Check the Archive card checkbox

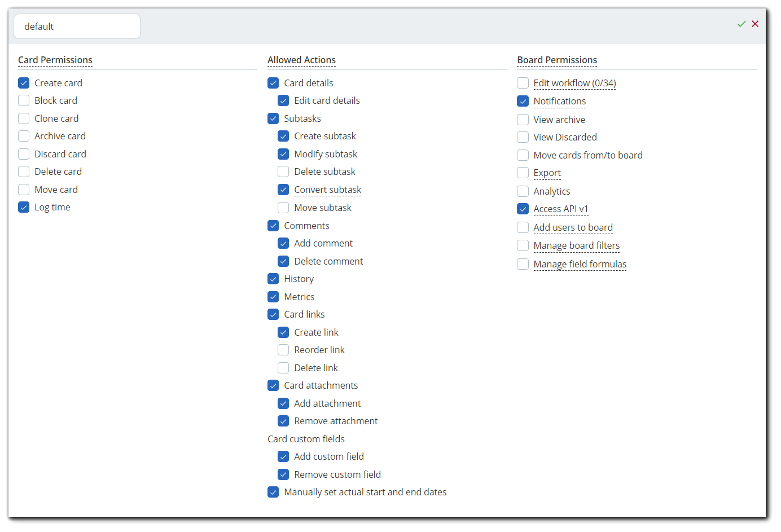click(24, 136)
